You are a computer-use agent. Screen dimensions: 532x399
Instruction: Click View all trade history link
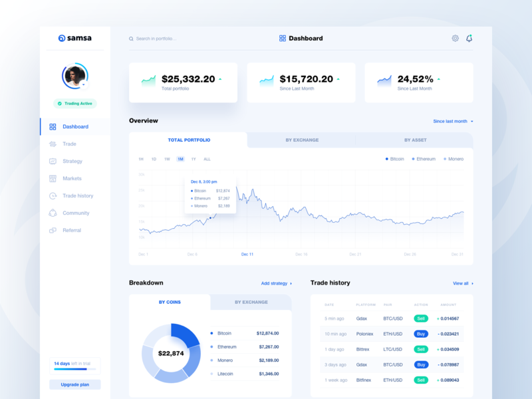[x=463, y=283]
